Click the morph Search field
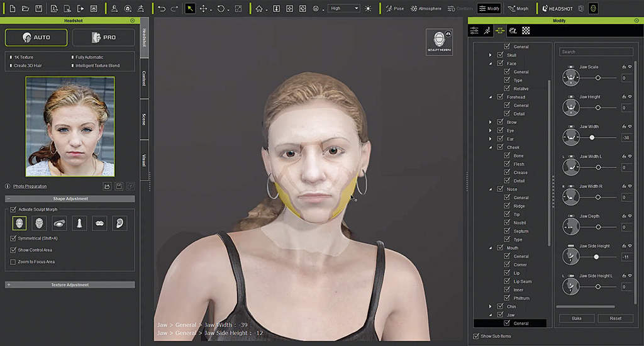The width and height of the screenshot is (644, 346). pyautogui.click(x=596, y=52)
